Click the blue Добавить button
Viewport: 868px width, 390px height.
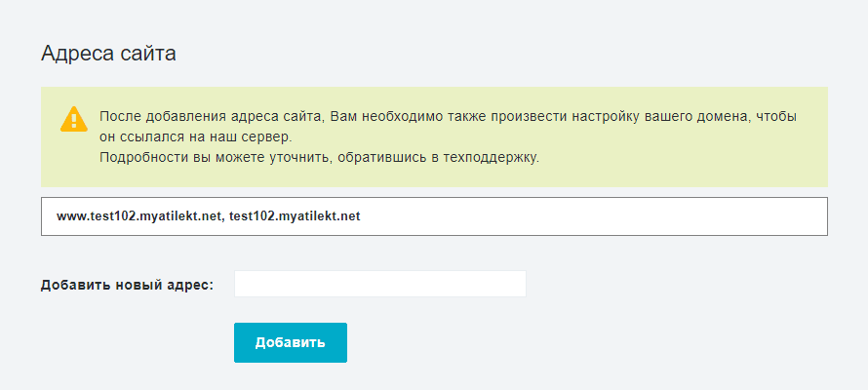coord(291,342)
